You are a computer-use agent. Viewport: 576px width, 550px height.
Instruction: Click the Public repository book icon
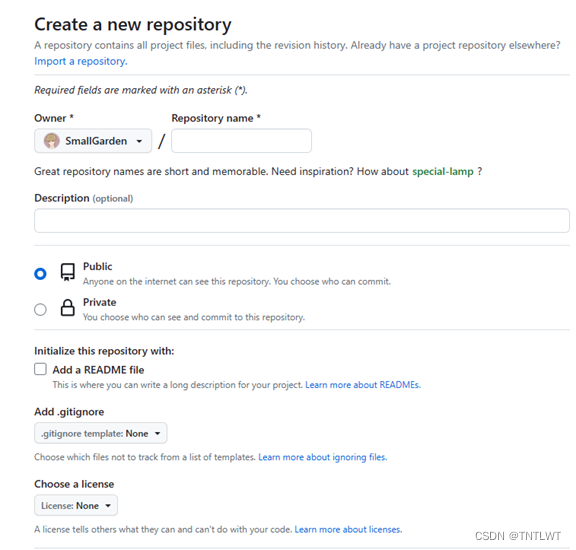pos(68,272)
